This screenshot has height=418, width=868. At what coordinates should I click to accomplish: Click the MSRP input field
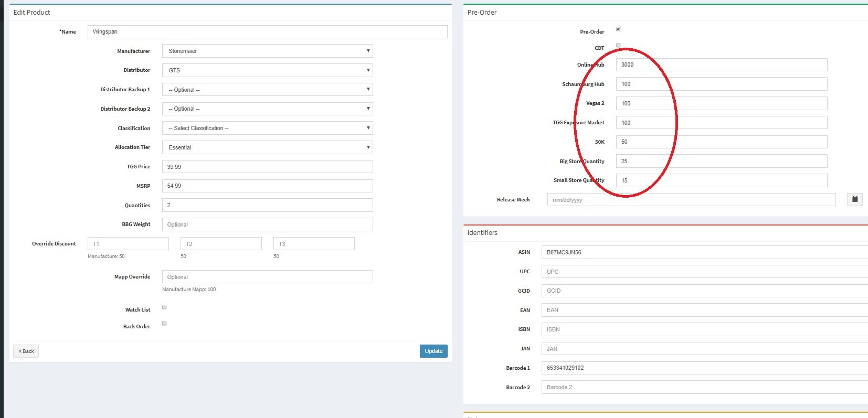pos(267,186)
